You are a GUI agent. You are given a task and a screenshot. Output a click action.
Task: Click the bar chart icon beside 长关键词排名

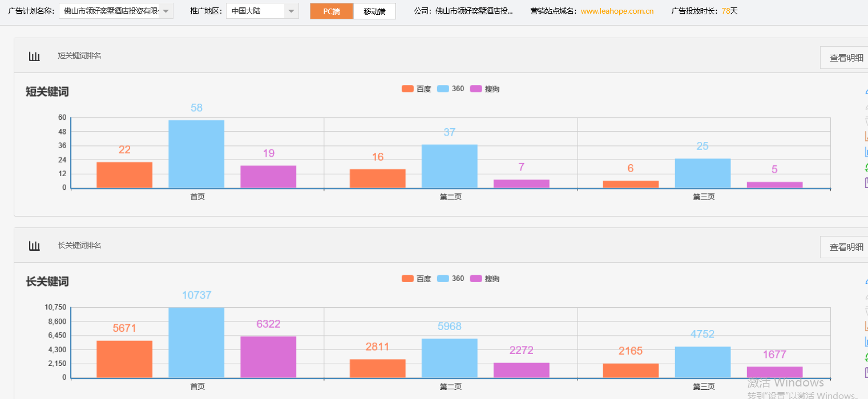[x=34, y=246]
